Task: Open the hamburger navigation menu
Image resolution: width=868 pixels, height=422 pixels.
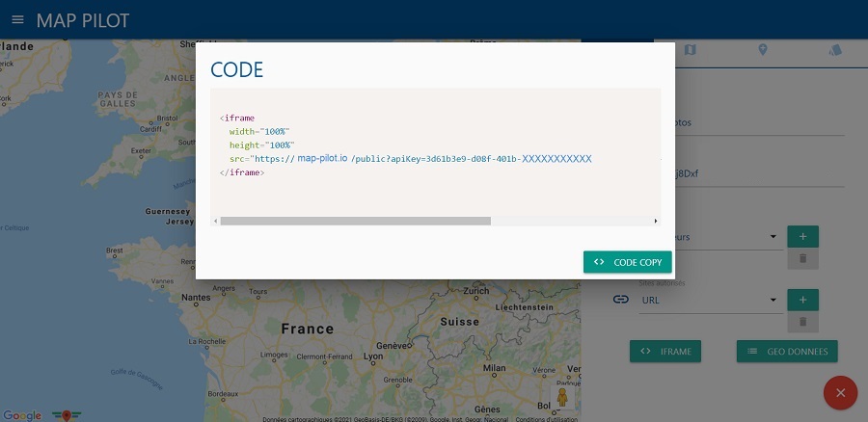Action: [x=17, y=20]
